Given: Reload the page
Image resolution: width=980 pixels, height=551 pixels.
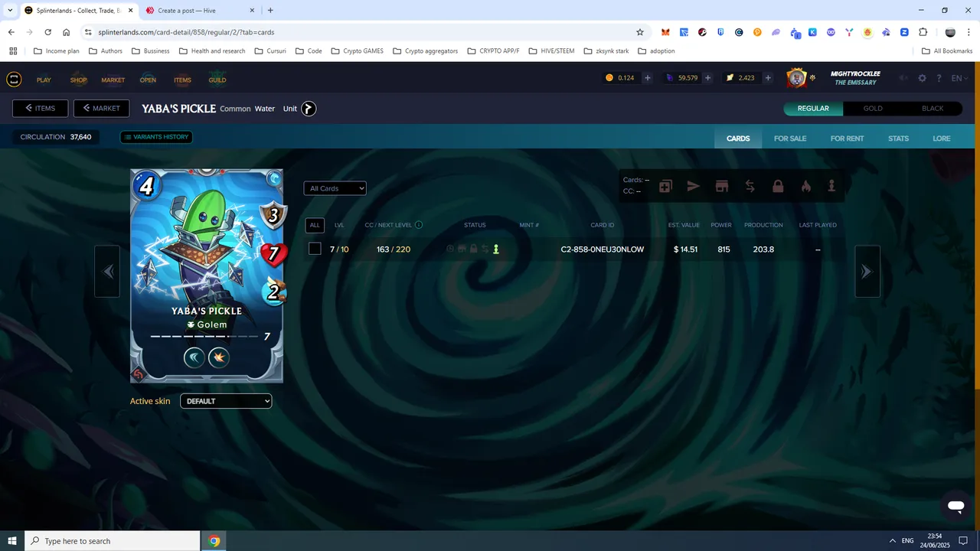Looking at the screenshot, I should pos(48,32).
